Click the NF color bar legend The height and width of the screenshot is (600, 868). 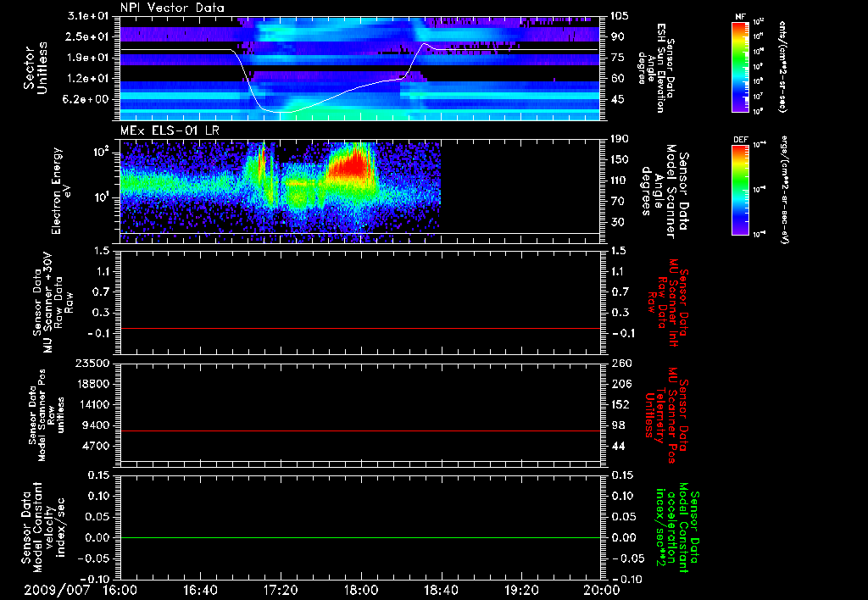740,66
